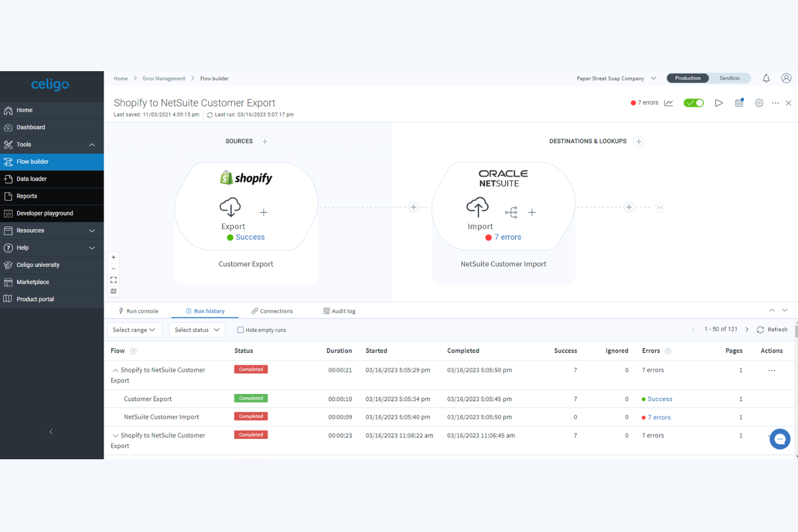The image size is (798, 532).
Task: Open the chat support bubble
Action: tap(780, 439)
